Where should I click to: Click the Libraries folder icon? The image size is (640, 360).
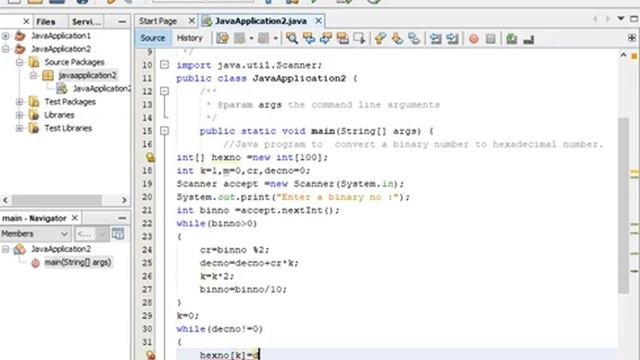(34, 115)
